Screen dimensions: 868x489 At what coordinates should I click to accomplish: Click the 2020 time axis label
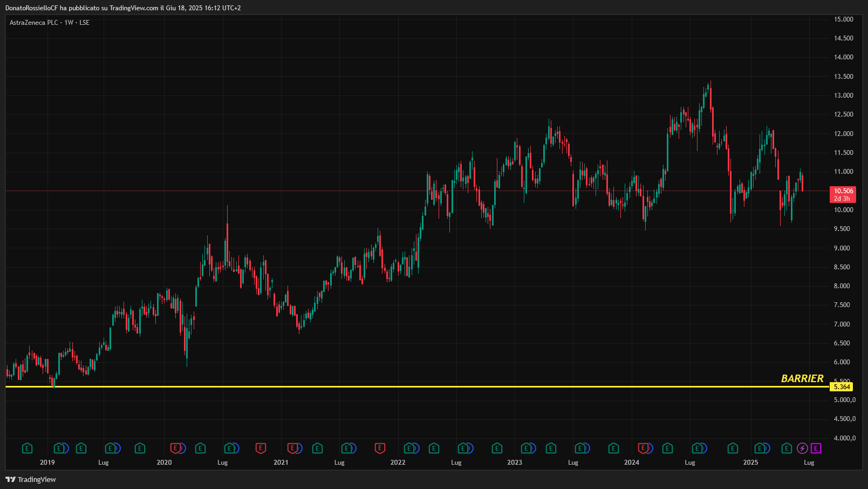click(164, 463)
